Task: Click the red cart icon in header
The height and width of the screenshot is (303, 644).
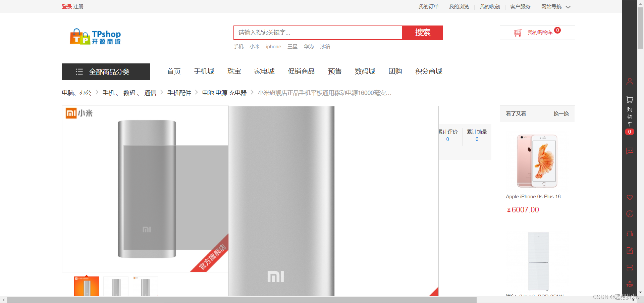Action: tap(518, 33)
